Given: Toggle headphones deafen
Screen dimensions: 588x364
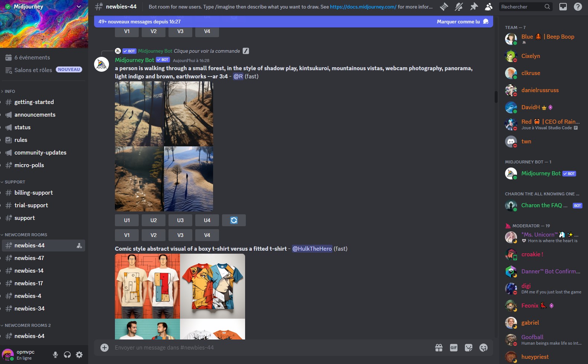Looking at the screenshot, I should [x=67, y=355].
